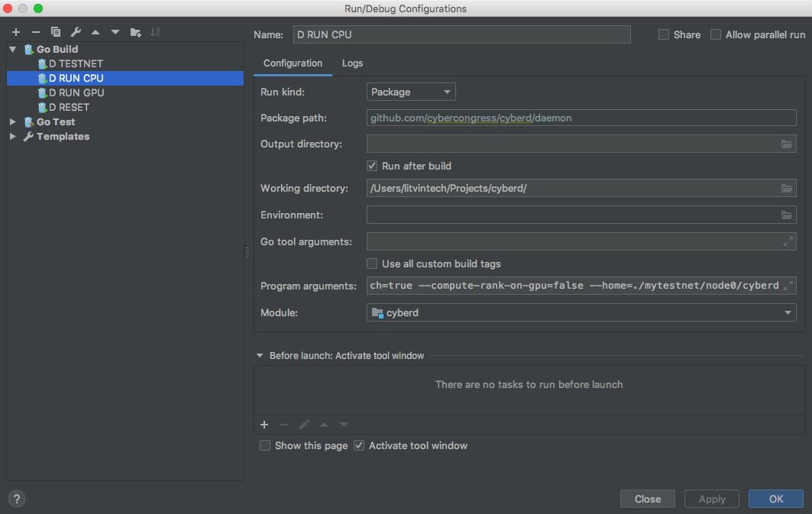The height and width of the screenshot is (514, 812).
Task: Move configuration down in list
Action: pyautogui.click(x=115, y=32)
